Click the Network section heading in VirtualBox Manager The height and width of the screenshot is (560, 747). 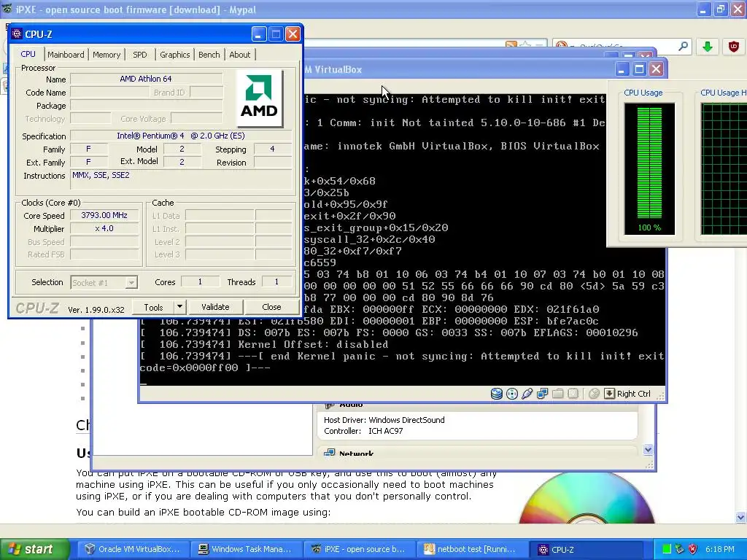356,454
